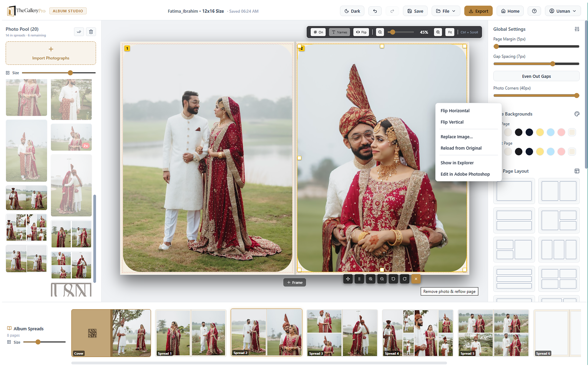Zoom in photo inside selected frame
The image size is (588, 368).
[371, 279]
